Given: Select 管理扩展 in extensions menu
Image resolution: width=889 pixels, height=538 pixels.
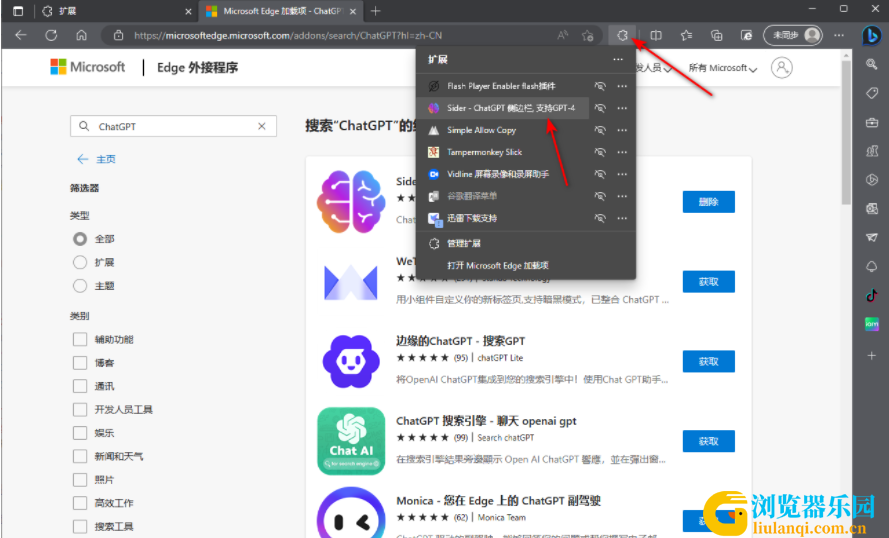Looking at the screenshot, I should (x=526, y=243).
